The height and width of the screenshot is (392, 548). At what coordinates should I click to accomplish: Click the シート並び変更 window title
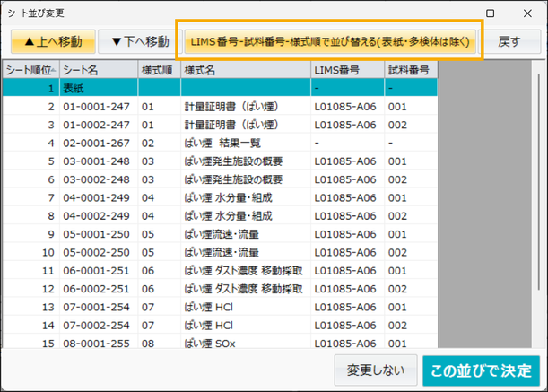[x=36, y=13]
